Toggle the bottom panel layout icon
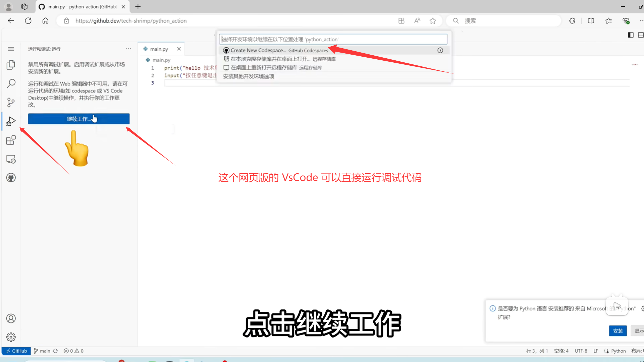The height and width of the screenshot is (362, 644). coord(640,35)
